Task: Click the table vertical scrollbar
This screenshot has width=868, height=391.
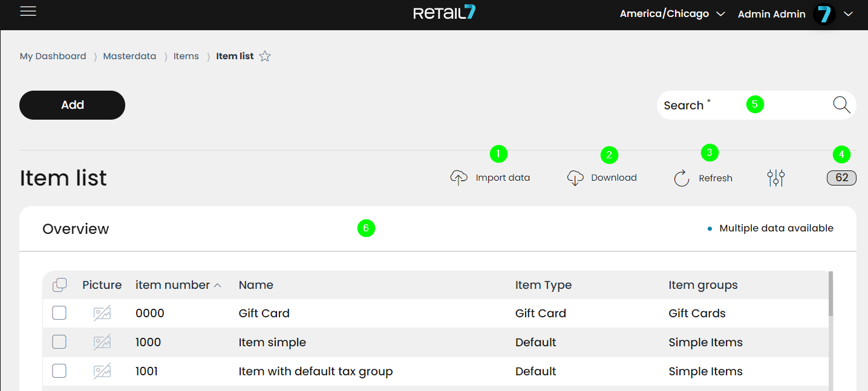Action: 831,294
